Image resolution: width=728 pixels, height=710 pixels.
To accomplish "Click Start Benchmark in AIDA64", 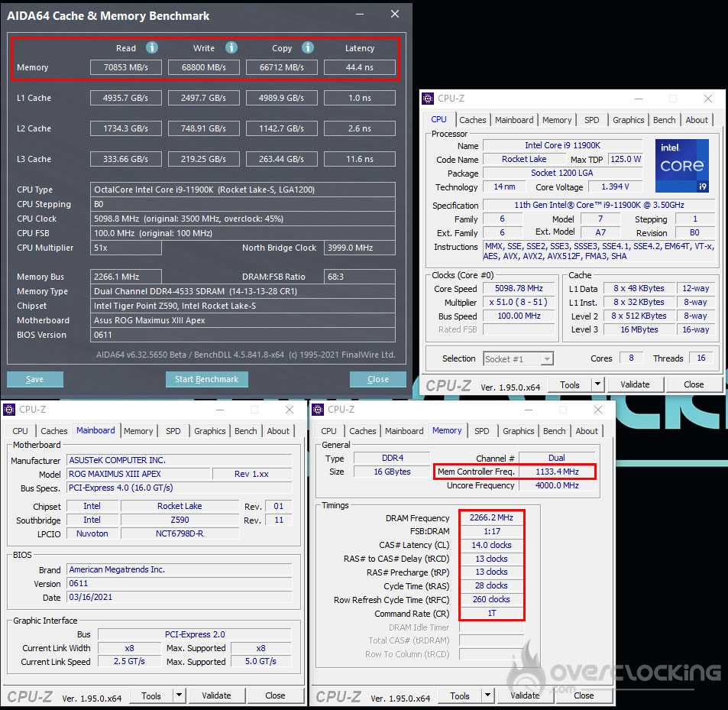I will pyautogui.click(x=206, y=379).
